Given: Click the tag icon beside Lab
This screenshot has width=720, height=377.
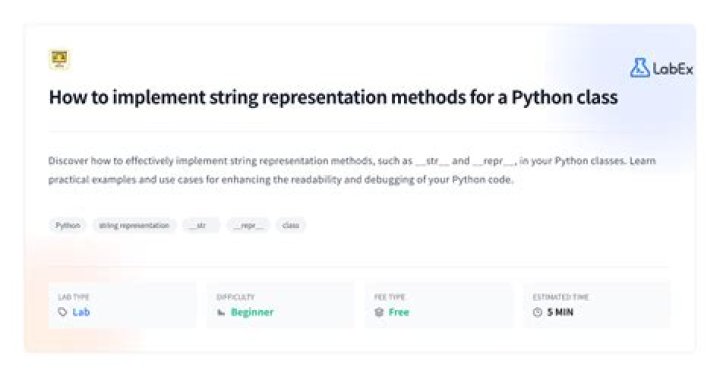Looking at the screenshot, I should coord(62,312).
